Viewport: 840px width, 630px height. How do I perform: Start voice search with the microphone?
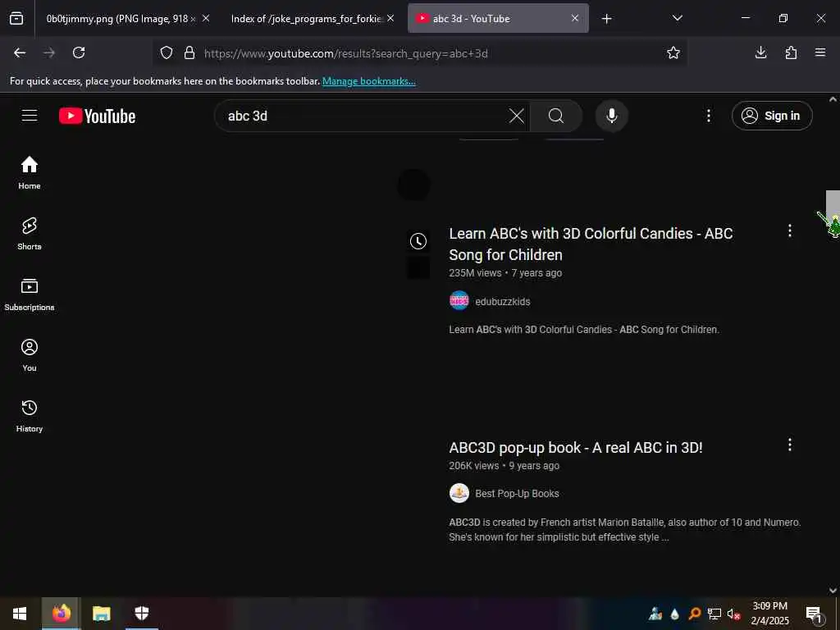click(611, 116)
